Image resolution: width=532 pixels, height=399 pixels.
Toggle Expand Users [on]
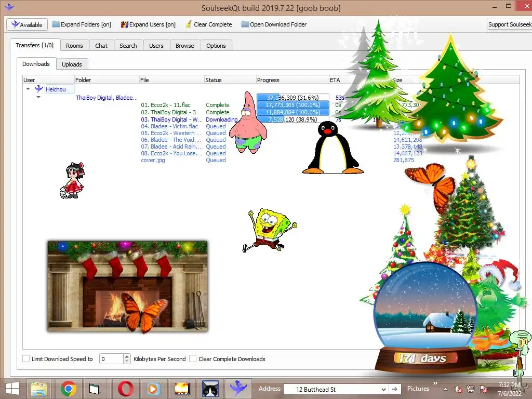pos(148,24)
